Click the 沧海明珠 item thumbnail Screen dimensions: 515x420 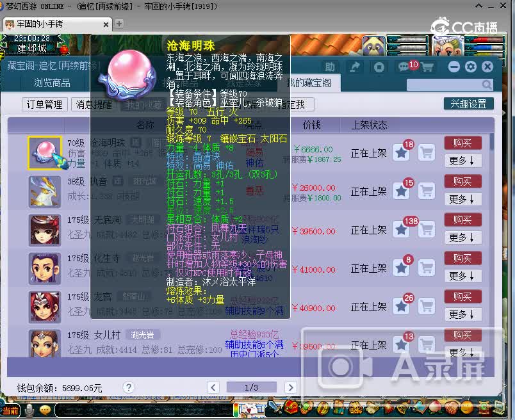point(45,153)
